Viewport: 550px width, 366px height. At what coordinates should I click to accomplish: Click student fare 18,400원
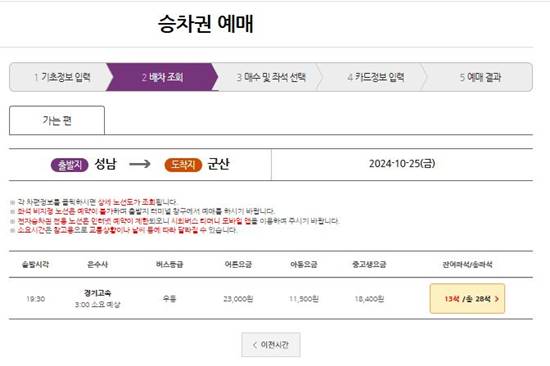[369, 299]
